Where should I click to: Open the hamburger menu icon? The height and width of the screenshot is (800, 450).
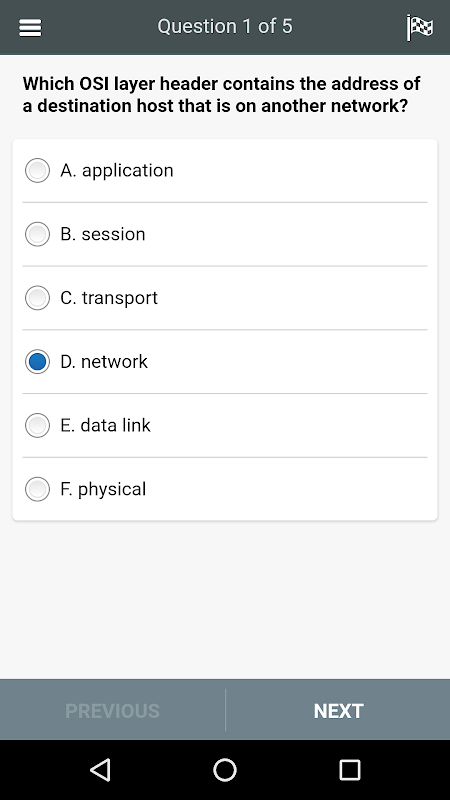tap(30, 28)
